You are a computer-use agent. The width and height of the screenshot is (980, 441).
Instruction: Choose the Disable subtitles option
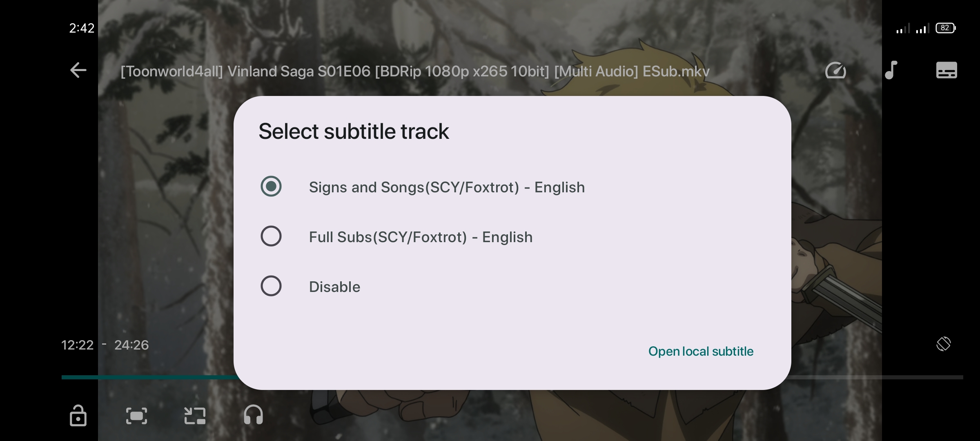334,287
